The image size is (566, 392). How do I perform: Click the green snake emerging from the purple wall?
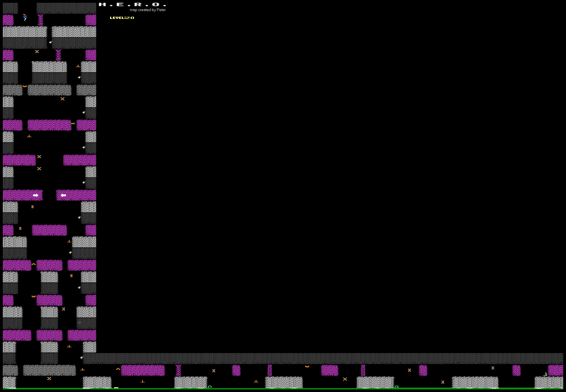tap(73, 123)
